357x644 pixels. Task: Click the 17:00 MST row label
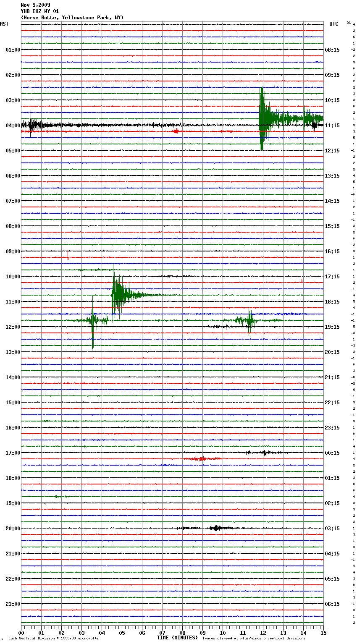click(x=13, y=453)
